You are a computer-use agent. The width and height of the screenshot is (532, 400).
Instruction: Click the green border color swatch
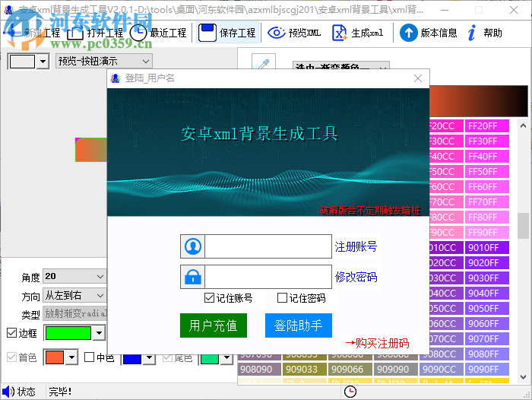point(68,333)
